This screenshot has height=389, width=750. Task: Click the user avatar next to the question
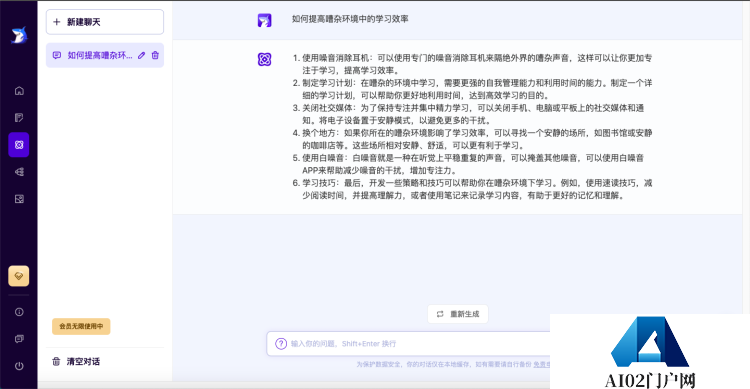[265, 20]
